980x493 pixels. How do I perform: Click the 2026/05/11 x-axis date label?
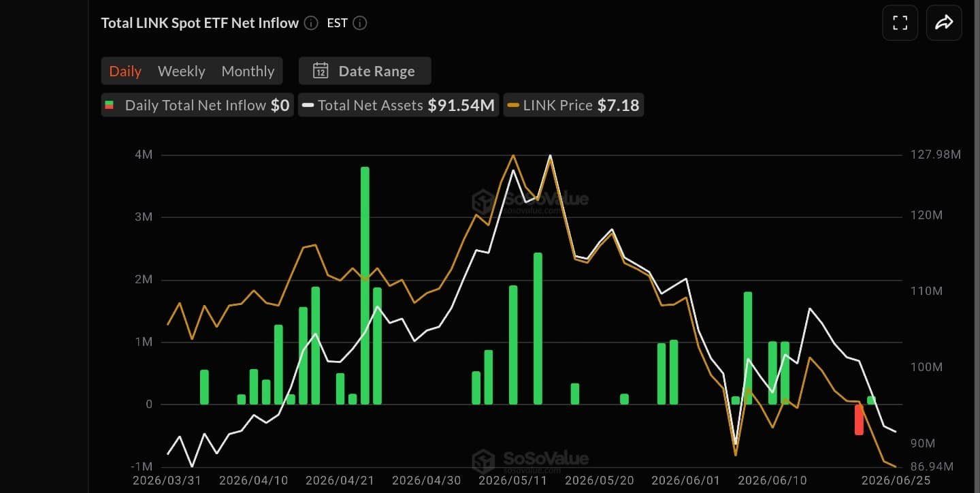click(513, 480)
